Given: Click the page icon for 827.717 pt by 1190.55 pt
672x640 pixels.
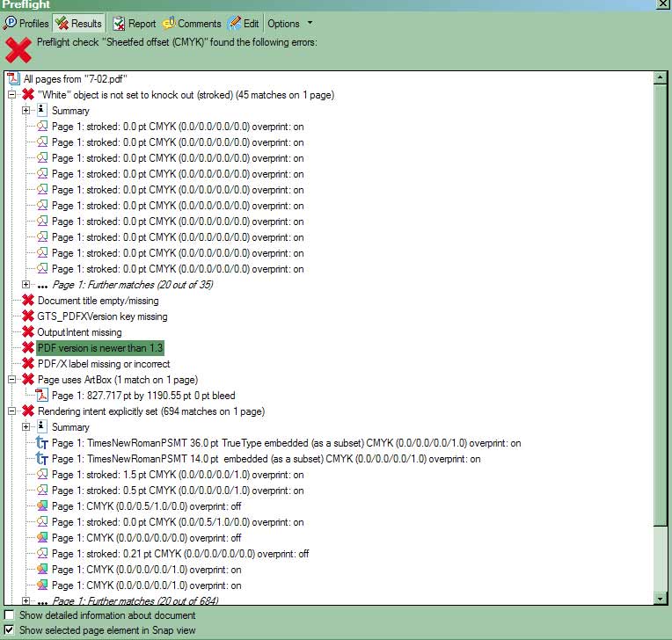Looking at the screenshot, I should 41,395.
